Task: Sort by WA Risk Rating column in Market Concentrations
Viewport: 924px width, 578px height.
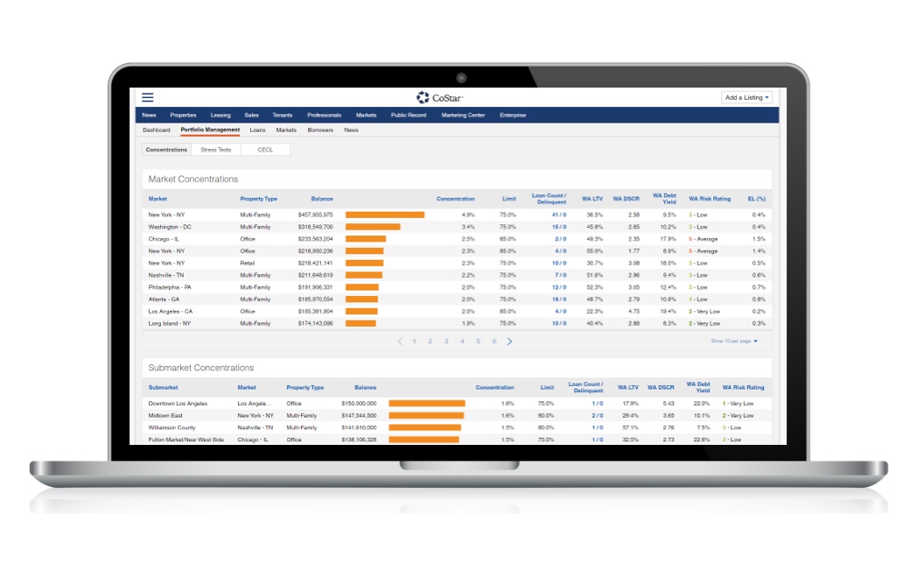Action: [709, 199]
